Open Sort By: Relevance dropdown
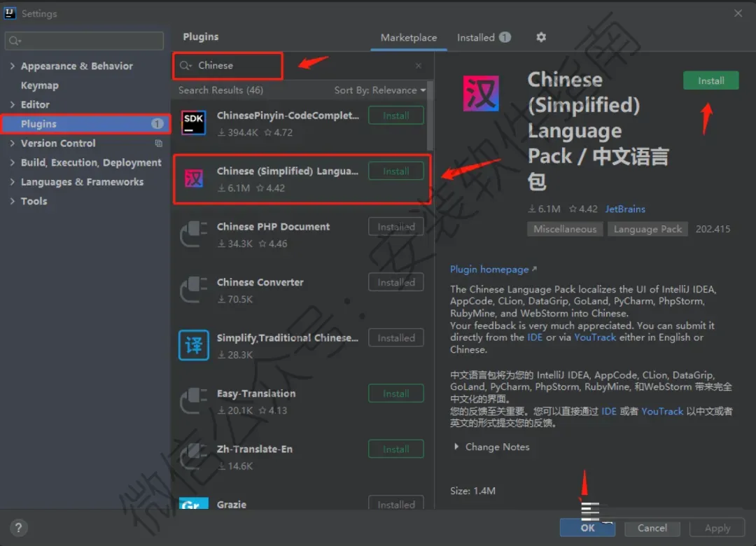Screen dimensions: 756x546 [380, 90]
